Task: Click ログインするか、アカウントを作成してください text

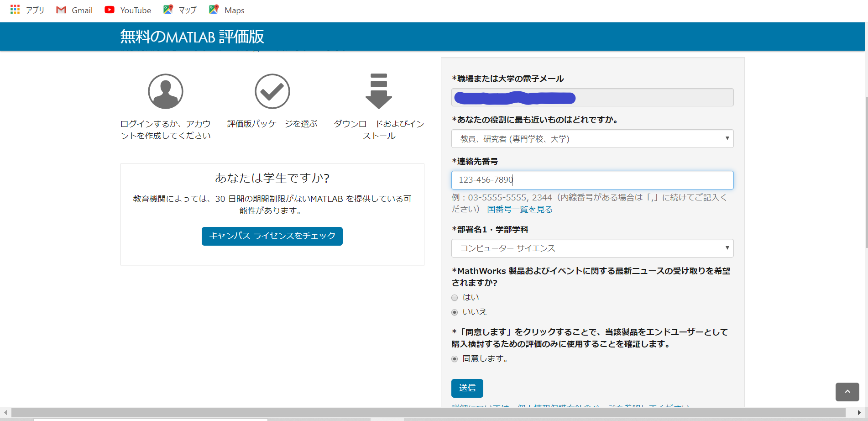Action: click(x=166, y=130)
